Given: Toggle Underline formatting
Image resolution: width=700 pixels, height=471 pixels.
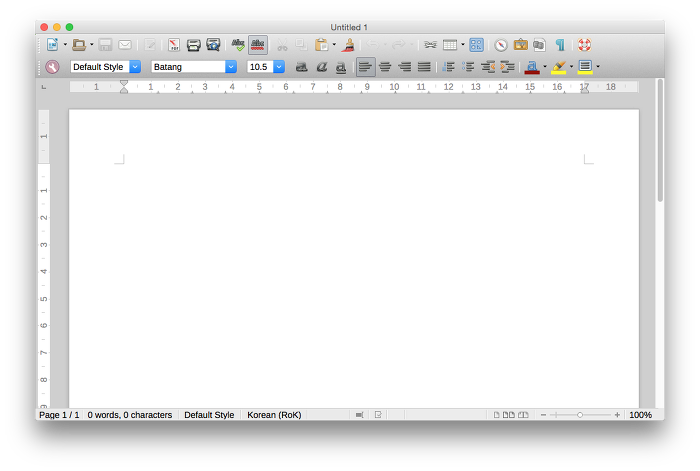Looking at the screenshot, I should (341, 67).
